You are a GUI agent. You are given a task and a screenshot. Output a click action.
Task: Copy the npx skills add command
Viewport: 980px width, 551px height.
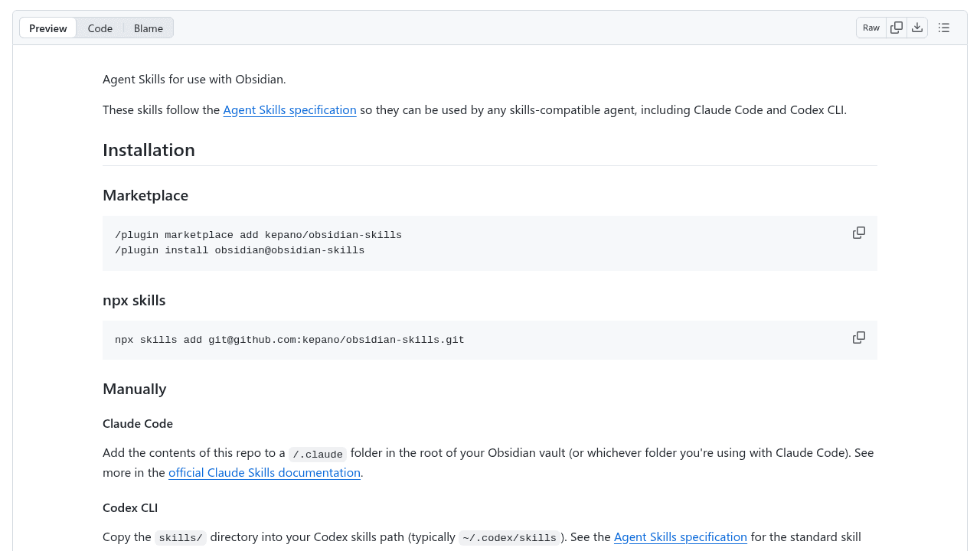(x=859, y=337)
